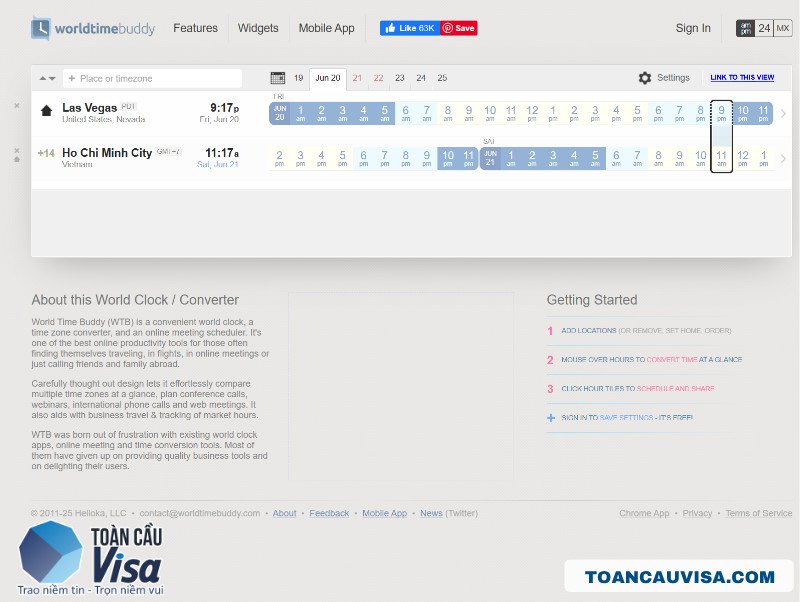Set Ho Chi Minh City as home

coord(17,159)
